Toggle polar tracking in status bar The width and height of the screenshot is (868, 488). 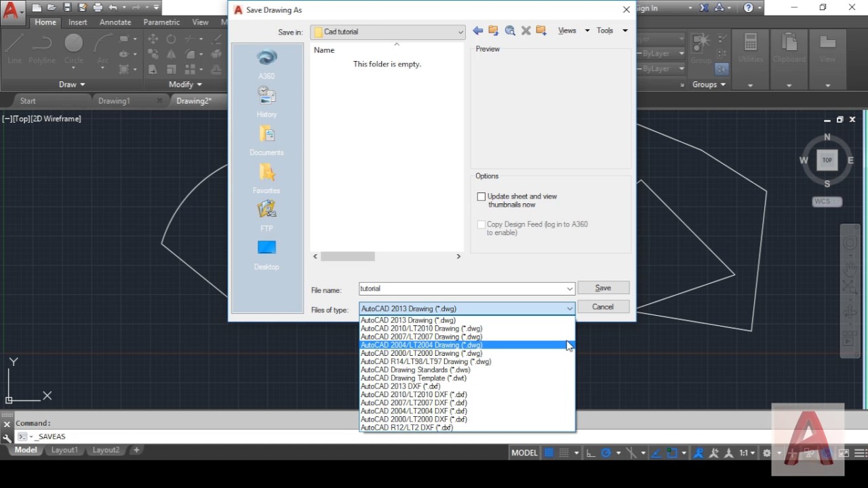pyautogui.click(x=606, y=453)
